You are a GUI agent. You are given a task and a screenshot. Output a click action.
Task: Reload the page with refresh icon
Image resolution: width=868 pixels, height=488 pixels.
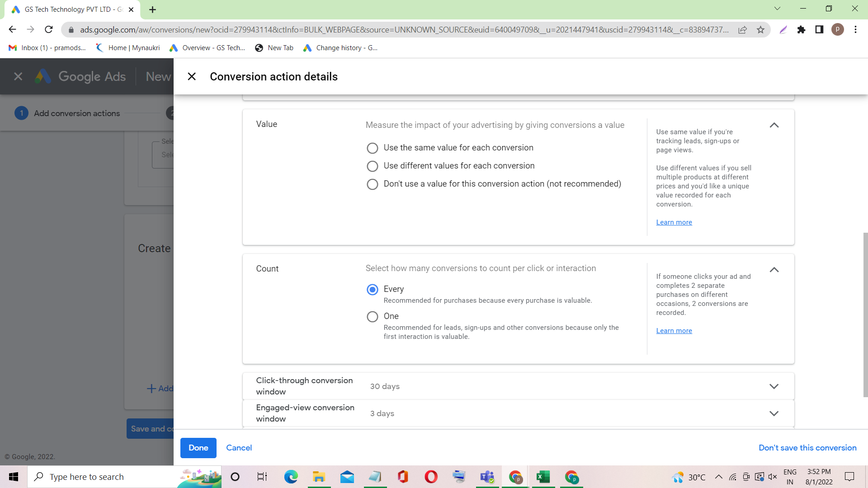pos(49,30)
